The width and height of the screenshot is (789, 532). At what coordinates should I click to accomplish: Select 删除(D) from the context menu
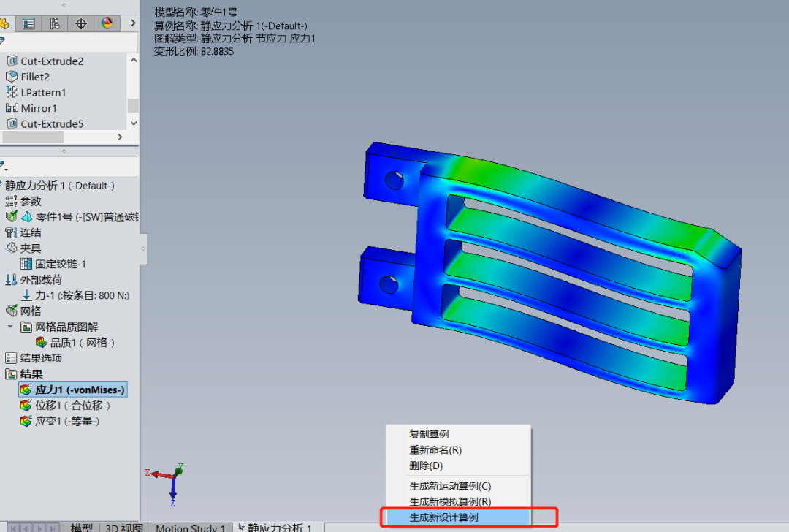point(426,465)
